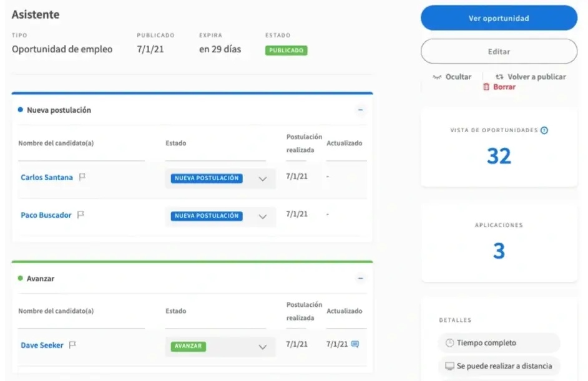Click the flag icon next to Dave Seeker
The image size is (588, 381).
(72, 345)
